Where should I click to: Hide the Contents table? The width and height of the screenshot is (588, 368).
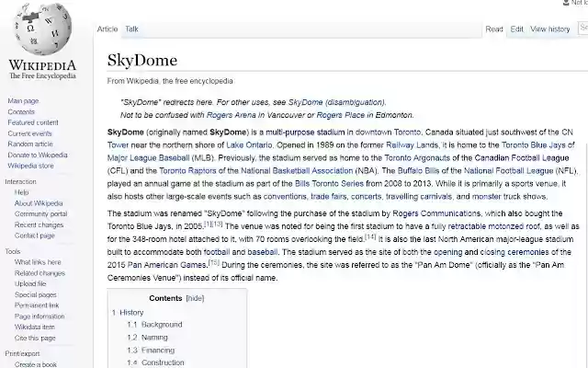(x=195, y=298)
